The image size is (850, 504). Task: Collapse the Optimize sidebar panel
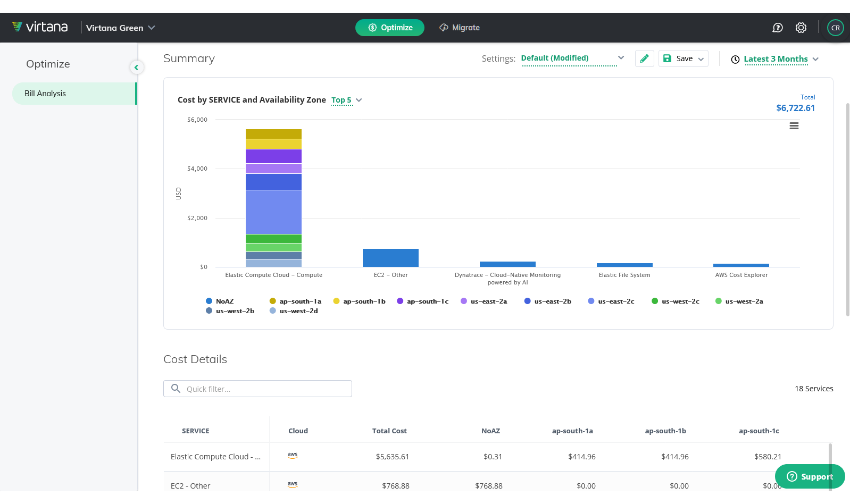[x=136, y=67]
